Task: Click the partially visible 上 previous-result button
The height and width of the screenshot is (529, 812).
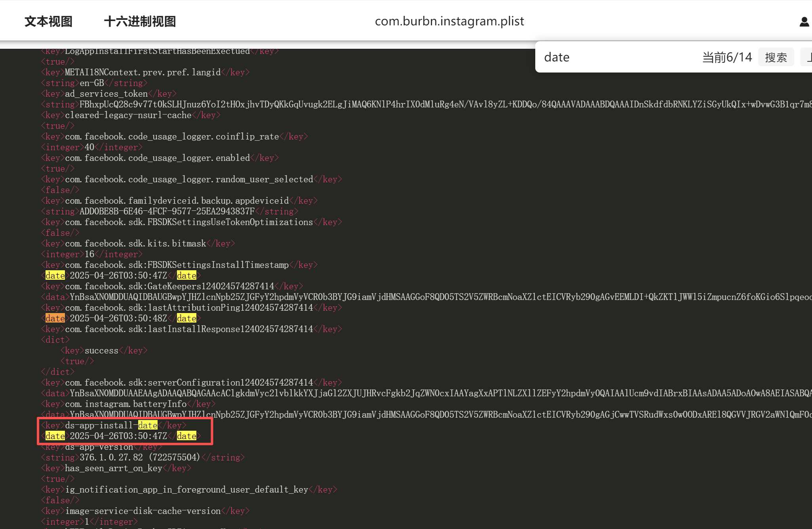Action: (808, 57)
